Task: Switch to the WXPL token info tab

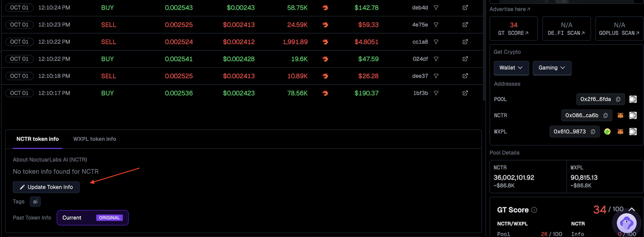Action: click(x=94, y=139)
